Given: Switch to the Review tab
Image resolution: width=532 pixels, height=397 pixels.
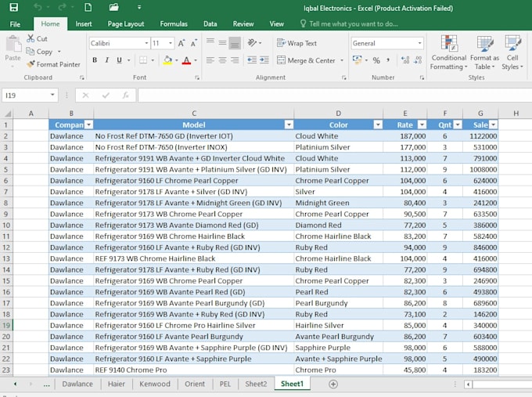Looking at the screenshot, I should click(x=243, y=23).
